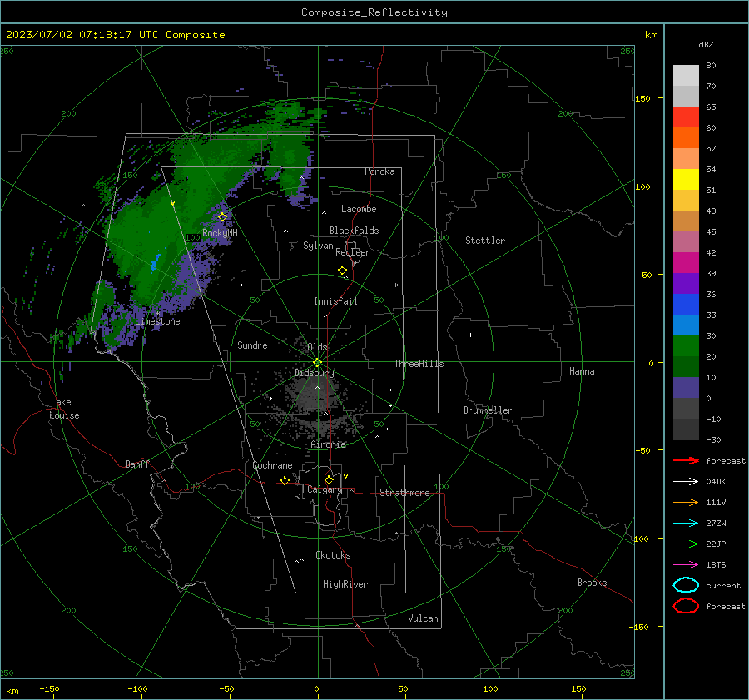This screenshot has width=749, height=700.
Task: Click the orange 111V arrow legend icon
Action: click(686, 502)
